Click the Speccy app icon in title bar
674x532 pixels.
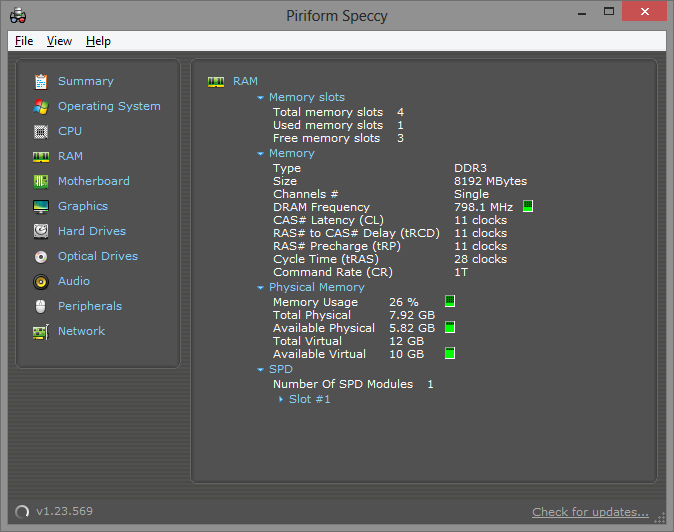18,16
